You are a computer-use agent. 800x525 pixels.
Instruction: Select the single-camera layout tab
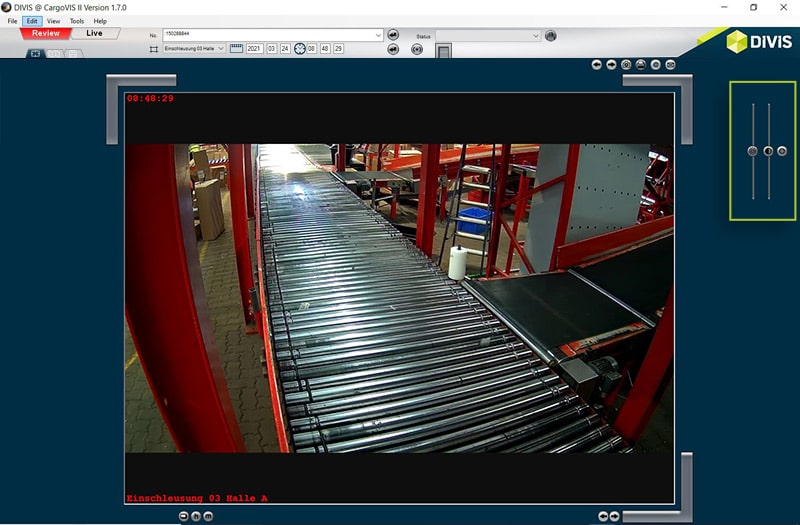35,53
